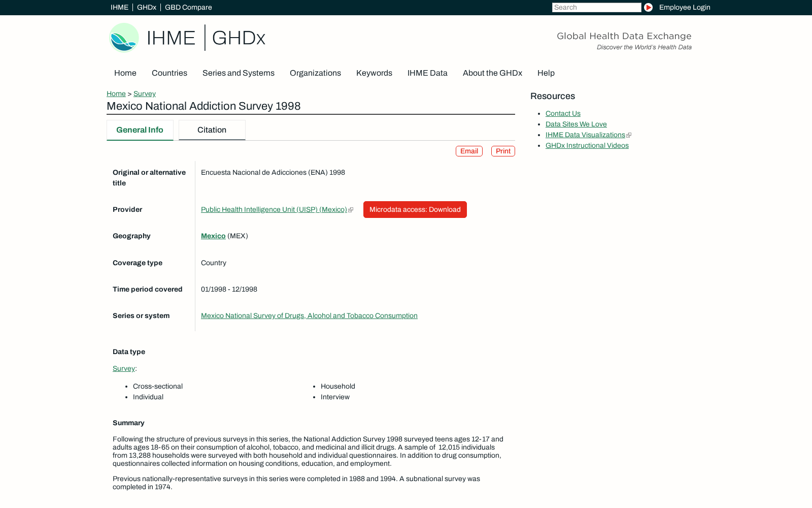812x508 pixels.
Task: Click the Email button
Action: [469, 151]
